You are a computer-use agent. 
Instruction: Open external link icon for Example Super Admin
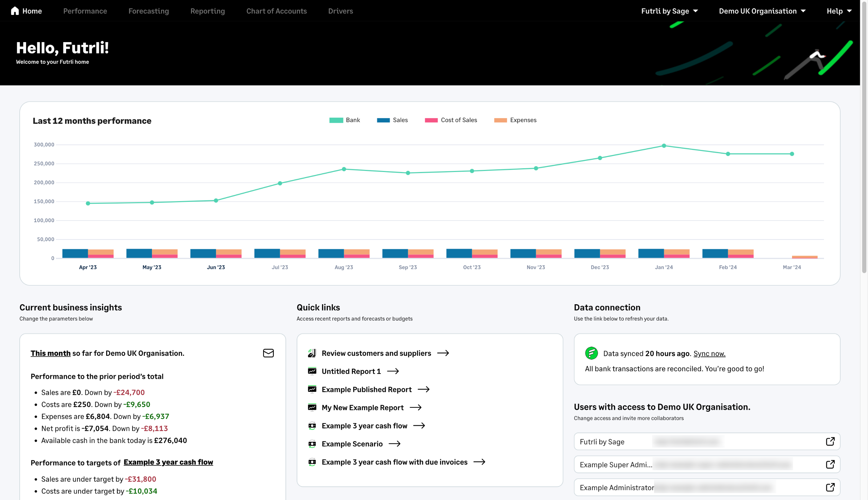pos(830,465)
